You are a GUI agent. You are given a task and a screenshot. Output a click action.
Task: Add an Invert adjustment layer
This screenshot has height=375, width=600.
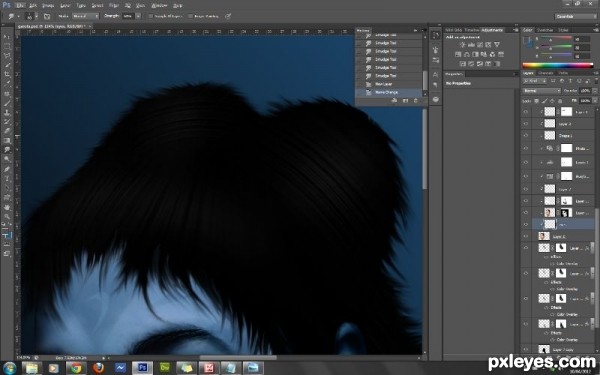click(x=463, y=64)
